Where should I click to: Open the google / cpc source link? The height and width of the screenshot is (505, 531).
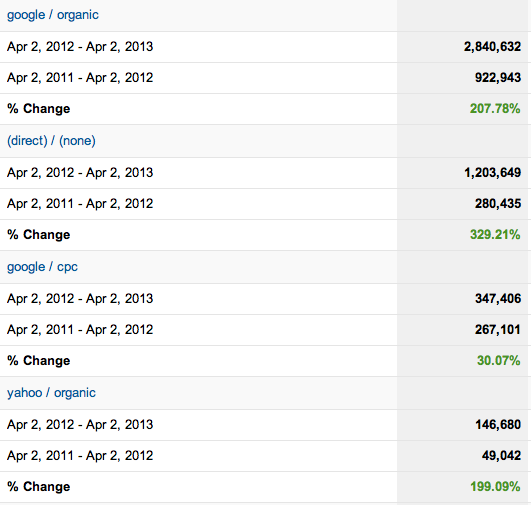point(42,267)
